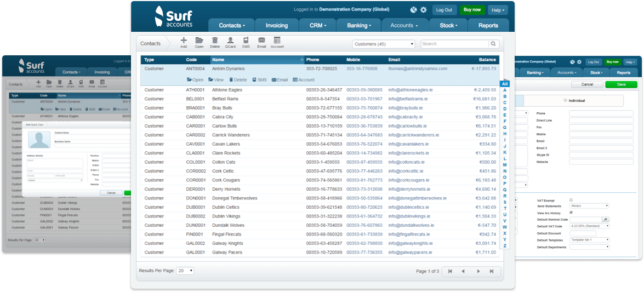This screenshot has width=644, height=292.
Task: Click the Email envelope icon in main toolbar
Action: [x=261, y=40]
